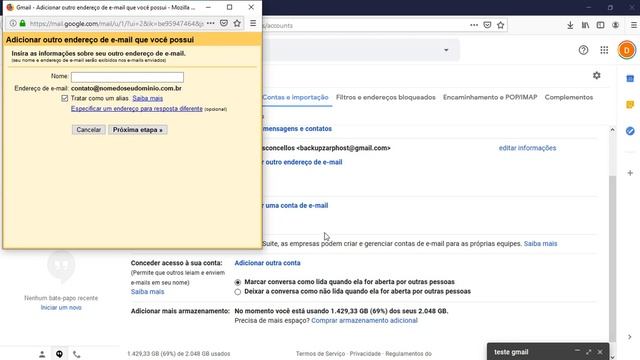Open main Firefox hamburger menu
Viewport: 640px width, 360px height.
click(634, 25)
